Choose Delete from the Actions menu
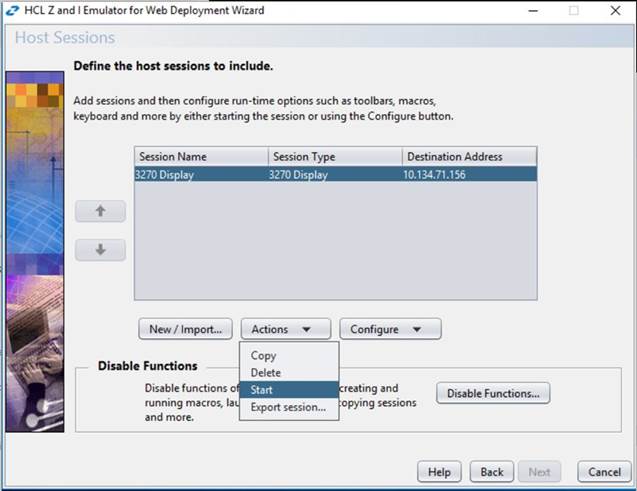The height and width of the screenshot is (491, 637). pos(289,372)
